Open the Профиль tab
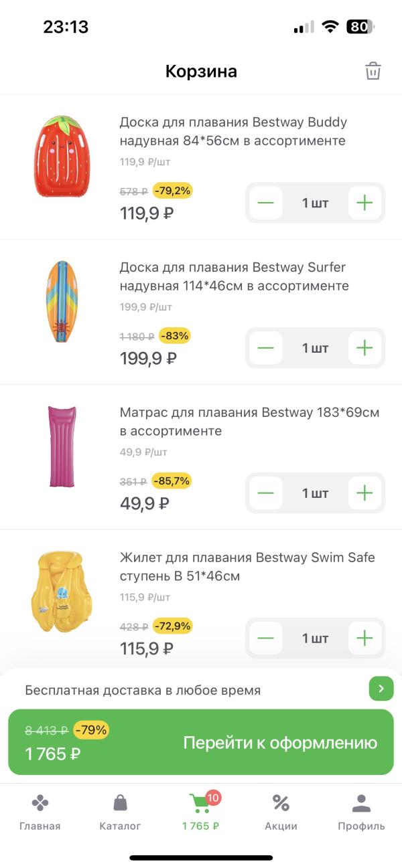This screenshot has width=402, height=868. pos(361,812)
